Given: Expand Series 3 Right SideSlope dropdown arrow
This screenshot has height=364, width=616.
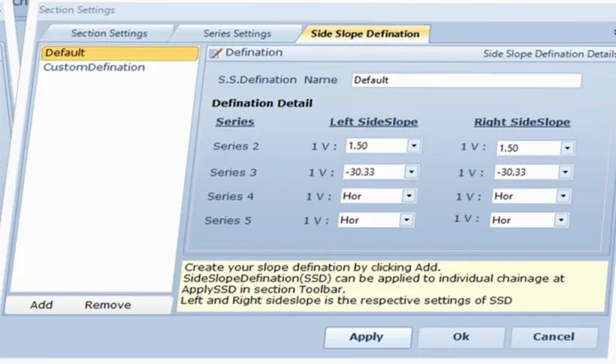Looking at the screenshot, I should pyautogui.click(x=565, y=172).
